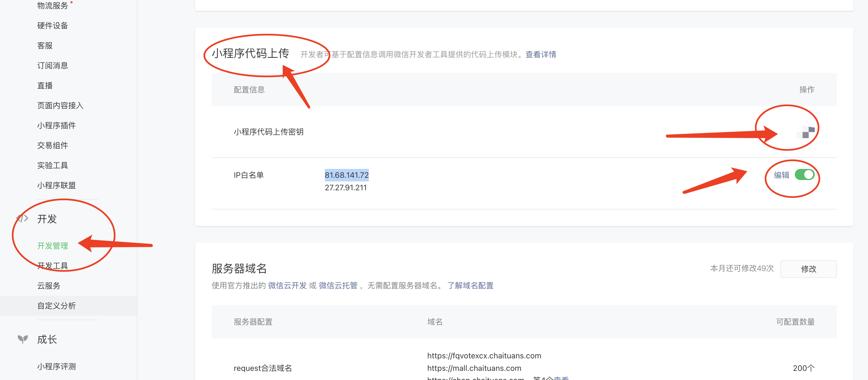The image size is (868, 380).
Task: Click the 81.68.141.72 IP address text
Action: point(346,175)
